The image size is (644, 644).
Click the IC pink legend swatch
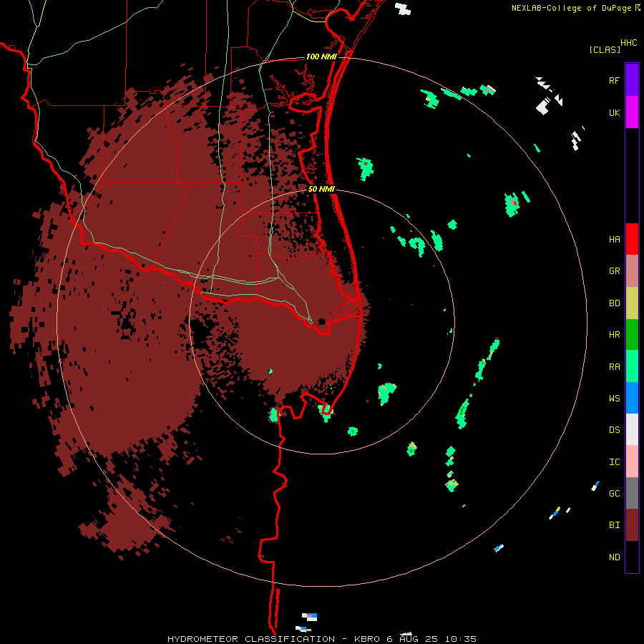[632, 462]
